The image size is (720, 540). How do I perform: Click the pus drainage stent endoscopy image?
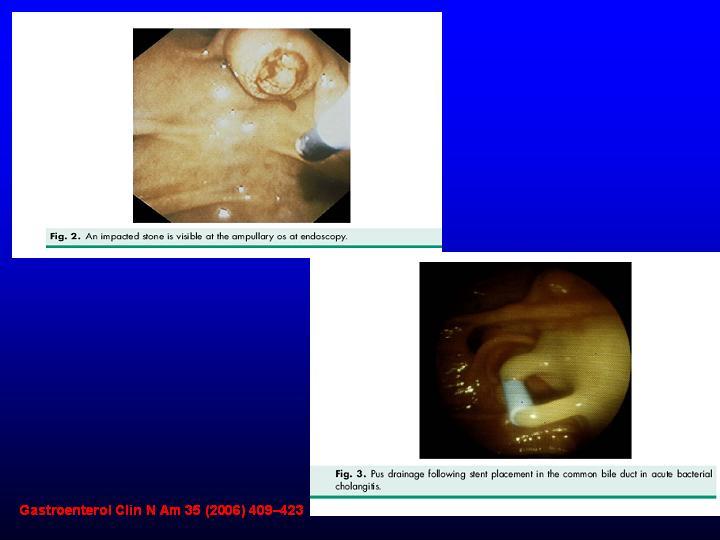point(525,360)
